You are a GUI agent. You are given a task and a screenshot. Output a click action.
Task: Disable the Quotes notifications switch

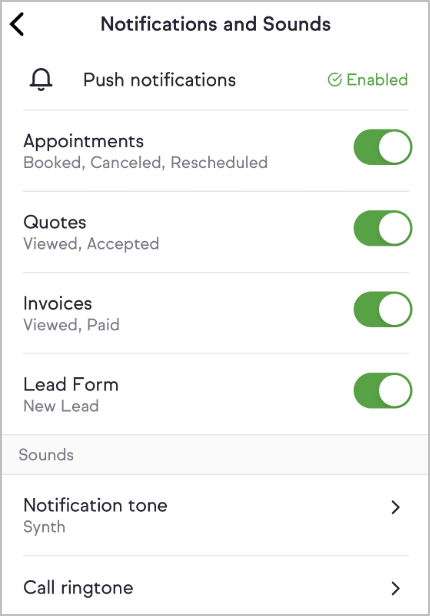[x=382, y=228]
